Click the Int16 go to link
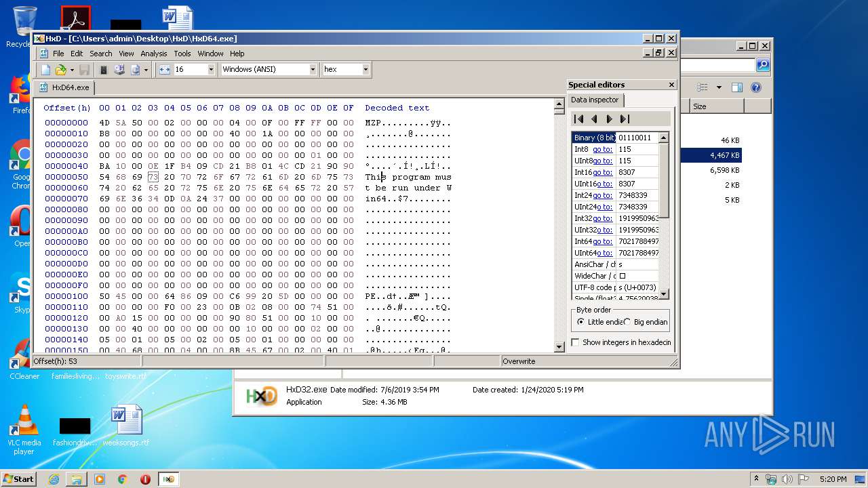Viewport: 868px width, 488px height. (603, 172)
